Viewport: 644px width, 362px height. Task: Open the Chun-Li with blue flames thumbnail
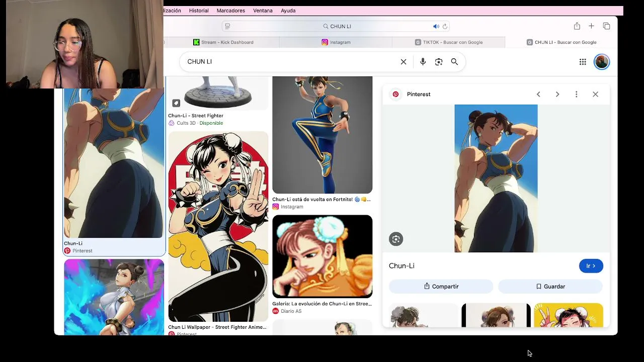114,297
